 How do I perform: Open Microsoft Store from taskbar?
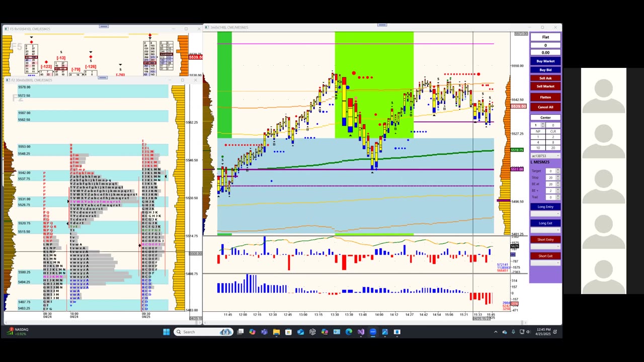[288, 332]
